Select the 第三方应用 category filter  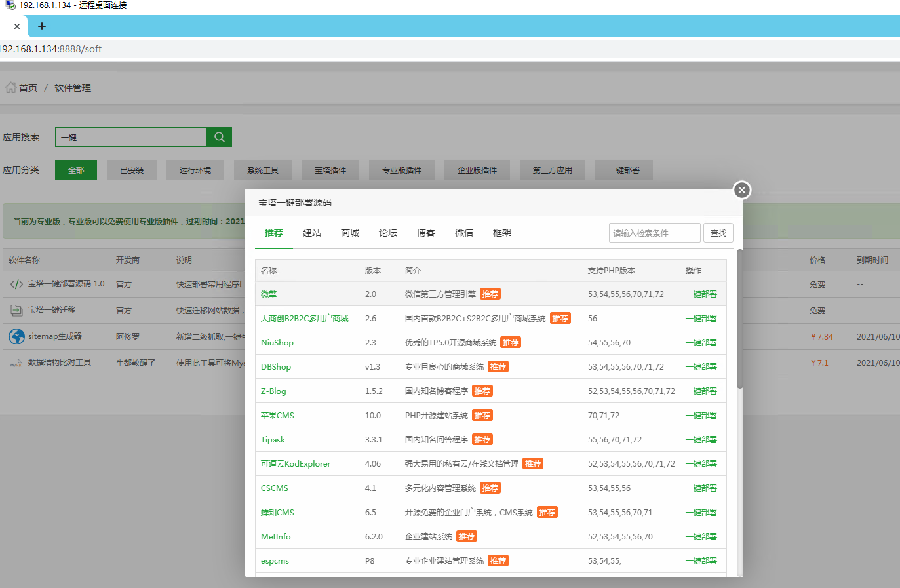553,170
